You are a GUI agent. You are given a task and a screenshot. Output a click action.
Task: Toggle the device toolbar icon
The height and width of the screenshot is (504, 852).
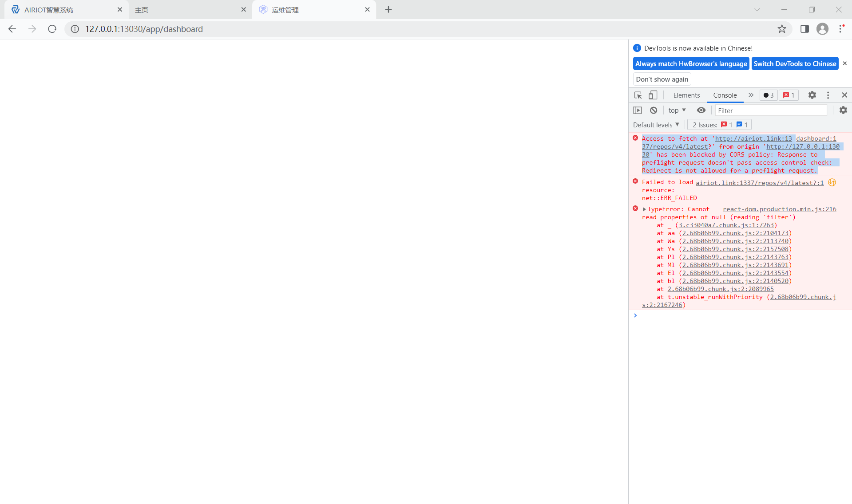click(x=653, y=95)
